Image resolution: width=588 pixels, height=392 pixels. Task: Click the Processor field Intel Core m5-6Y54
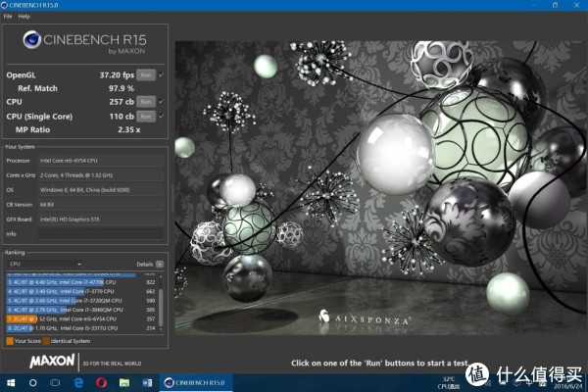coord(101,160)
